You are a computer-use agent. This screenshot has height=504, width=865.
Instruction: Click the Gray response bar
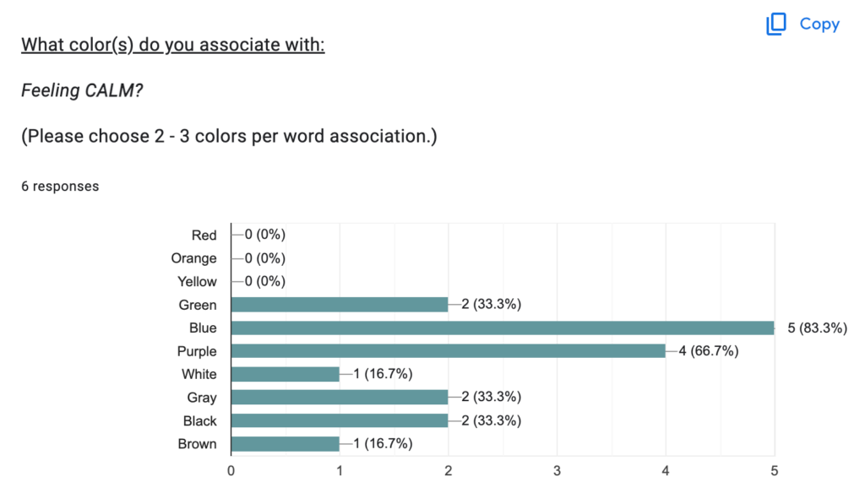(x=340, y=397)
